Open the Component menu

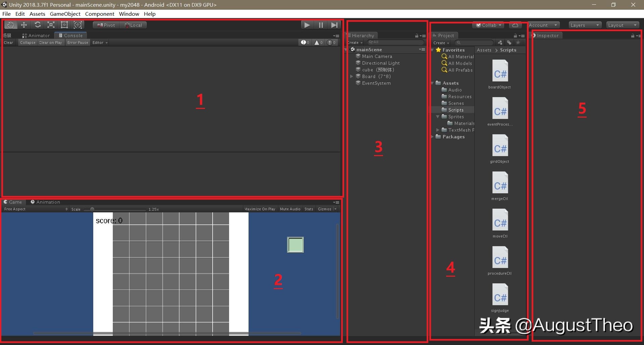[x=100, y=14]
